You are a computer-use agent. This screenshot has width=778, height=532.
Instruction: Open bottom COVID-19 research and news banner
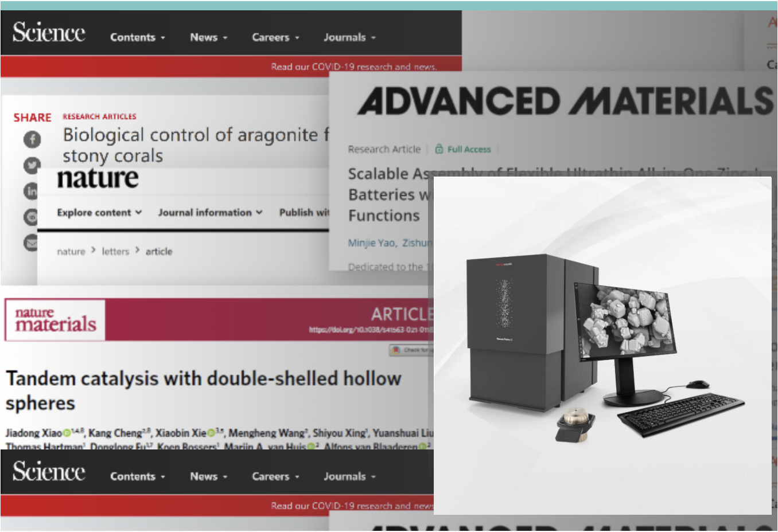click(352, 506)
